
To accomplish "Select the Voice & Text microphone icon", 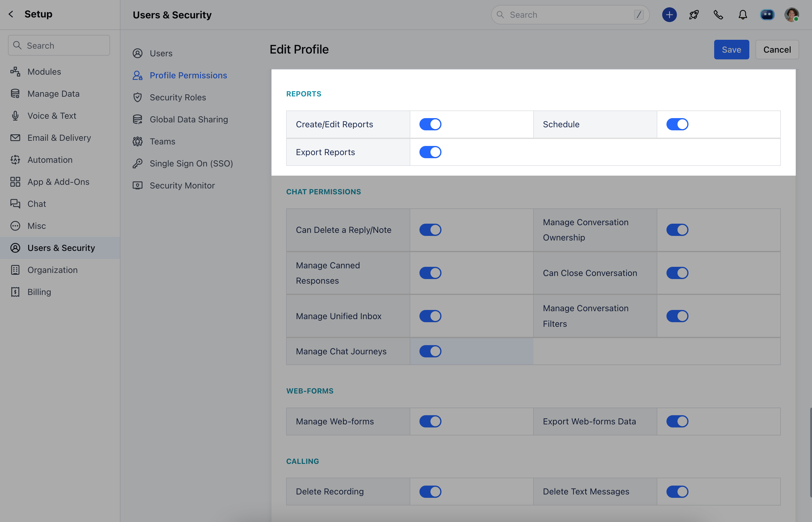I will click(x=15, y=116).
